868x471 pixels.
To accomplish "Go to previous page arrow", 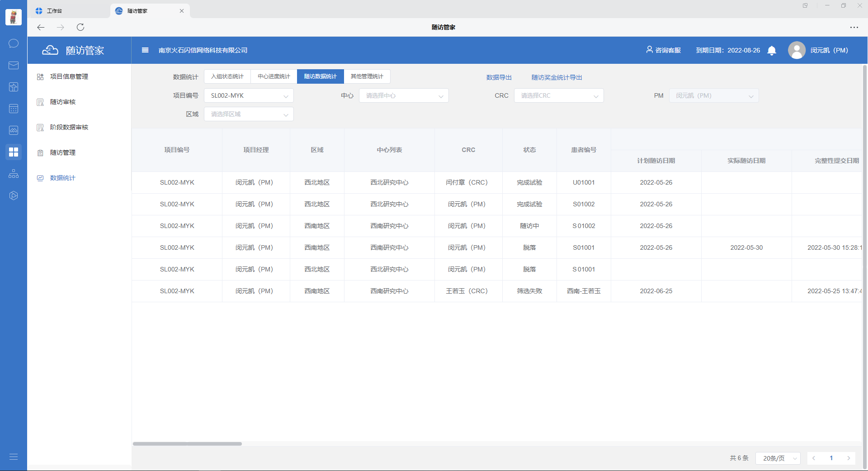I will point(814,458).
